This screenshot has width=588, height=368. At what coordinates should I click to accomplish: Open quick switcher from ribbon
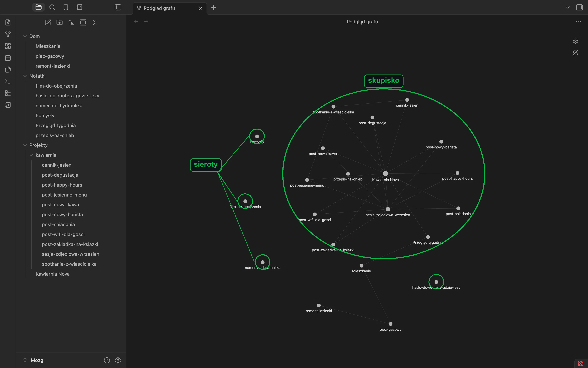pyautogui.click(x=8, y=22)
